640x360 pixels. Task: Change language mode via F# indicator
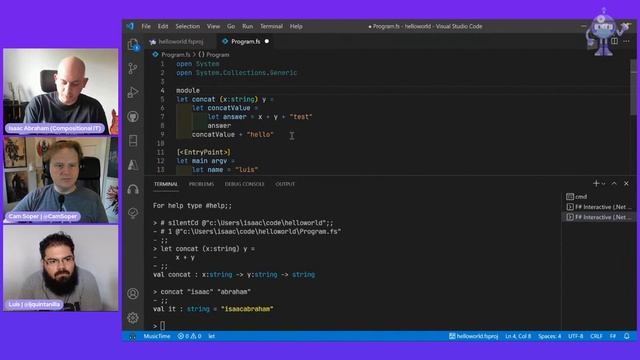[x=613, y=336]
